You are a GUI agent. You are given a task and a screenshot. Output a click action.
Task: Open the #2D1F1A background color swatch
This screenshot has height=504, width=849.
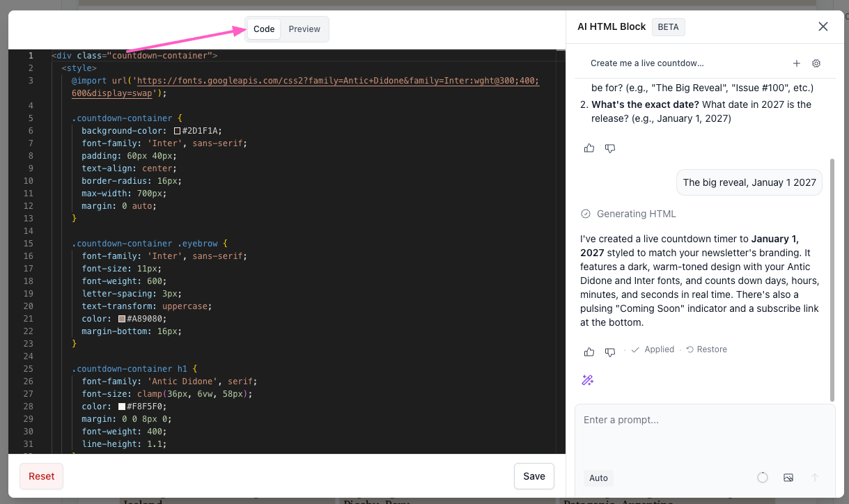178,131
